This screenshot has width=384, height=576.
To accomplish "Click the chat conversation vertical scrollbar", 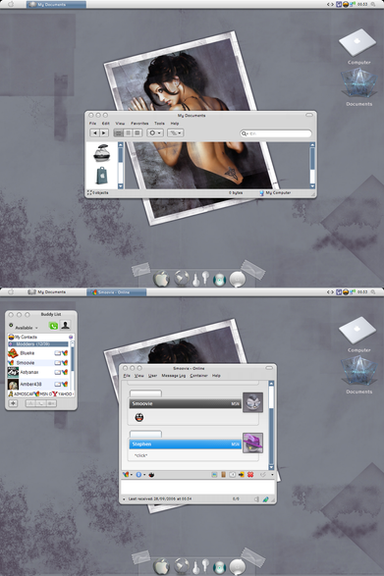I will coord(271,425).
